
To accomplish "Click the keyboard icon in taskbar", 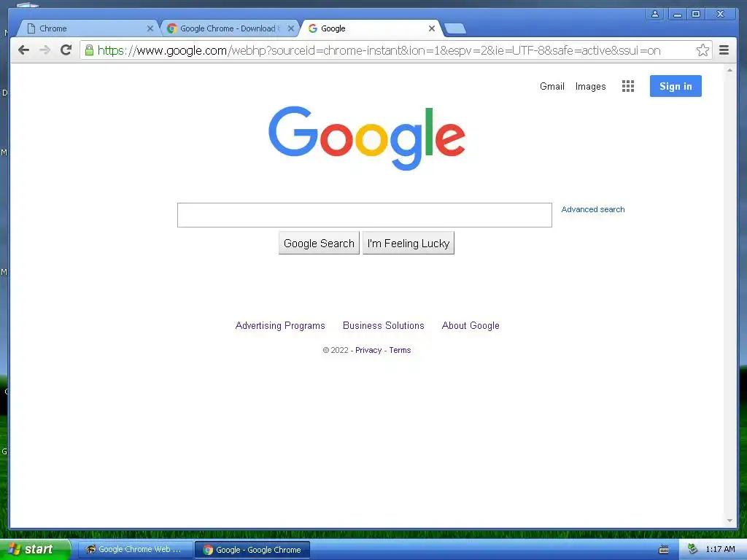I will [664, 550].
